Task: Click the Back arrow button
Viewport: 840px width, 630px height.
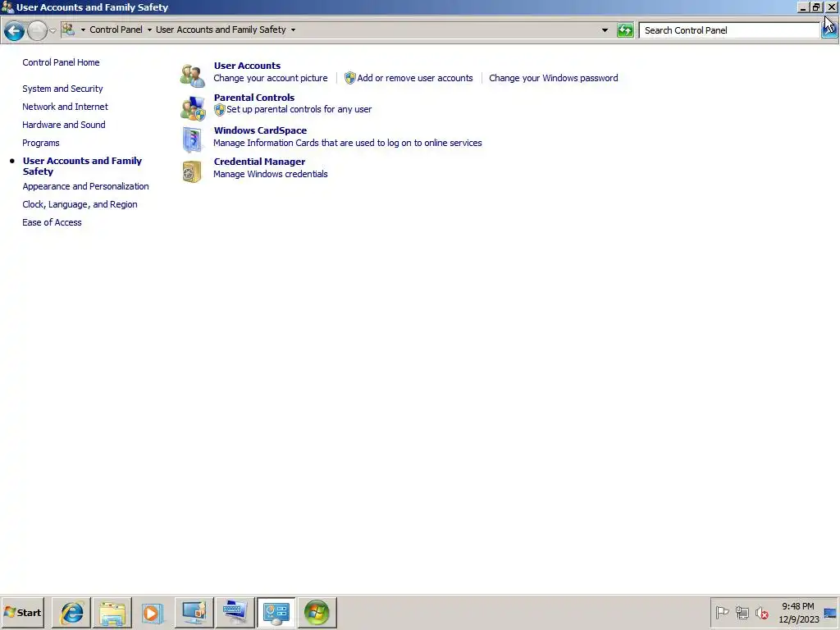Action: coord(14,30)
